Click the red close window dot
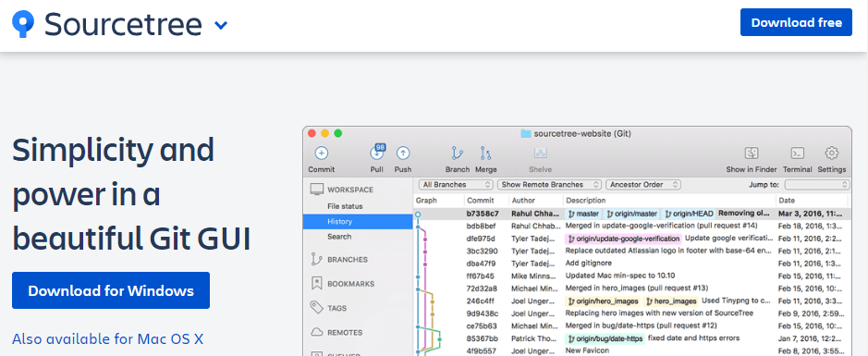The image size is (868, 356). pos(312,133)
